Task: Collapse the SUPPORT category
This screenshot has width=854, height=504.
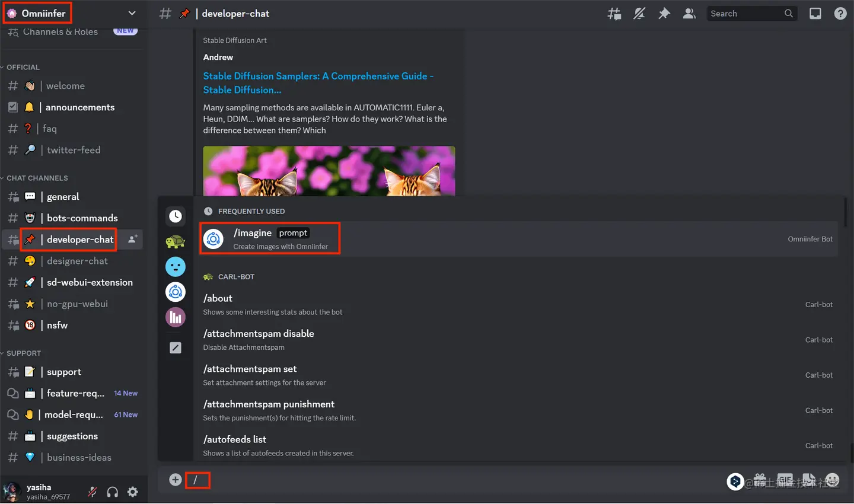Action: click(22, 353)
